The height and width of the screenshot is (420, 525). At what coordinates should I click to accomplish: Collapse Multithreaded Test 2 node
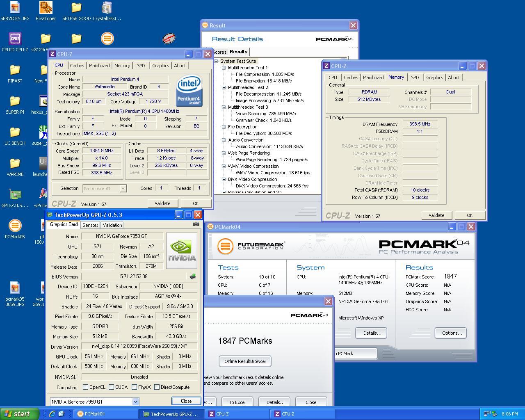tap(224, 87)
